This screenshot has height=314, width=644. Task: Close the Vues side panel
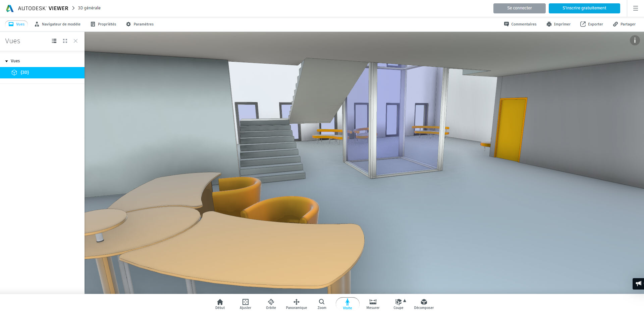pos(75,41)
